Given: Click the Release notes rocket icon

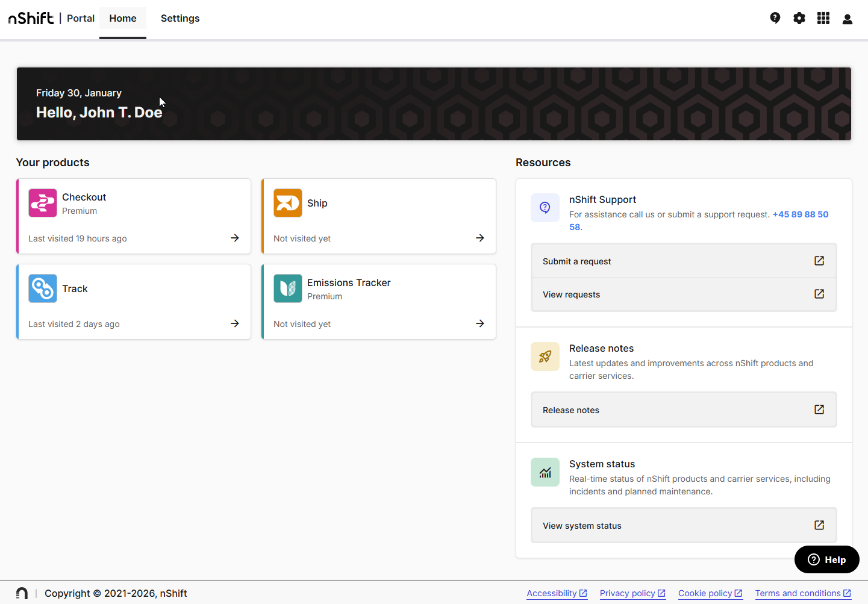Looking at the screenshot, I should click(545, 356).
